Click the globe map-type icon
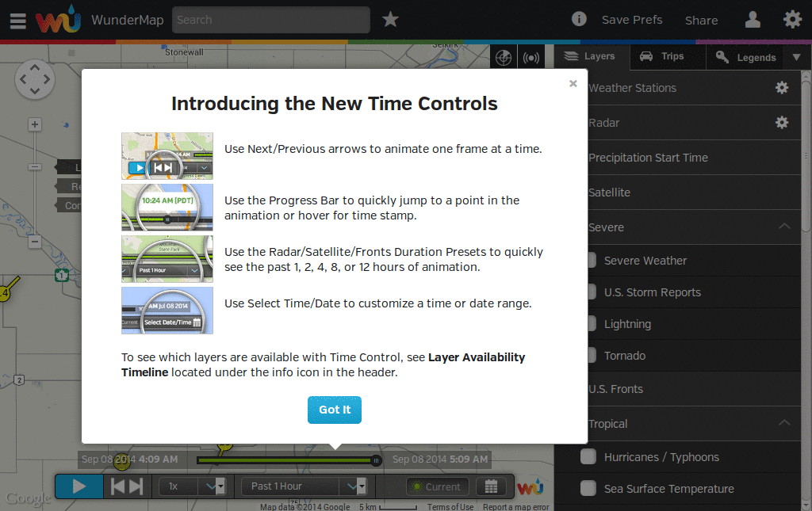 (504, 57)
